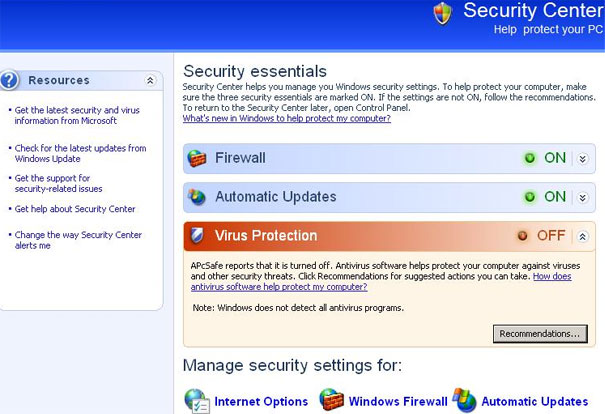Click the green Automatic Updates ON indicator
Image resolution: width=605 pixels, height=414 pixels.
pos(530,197)
